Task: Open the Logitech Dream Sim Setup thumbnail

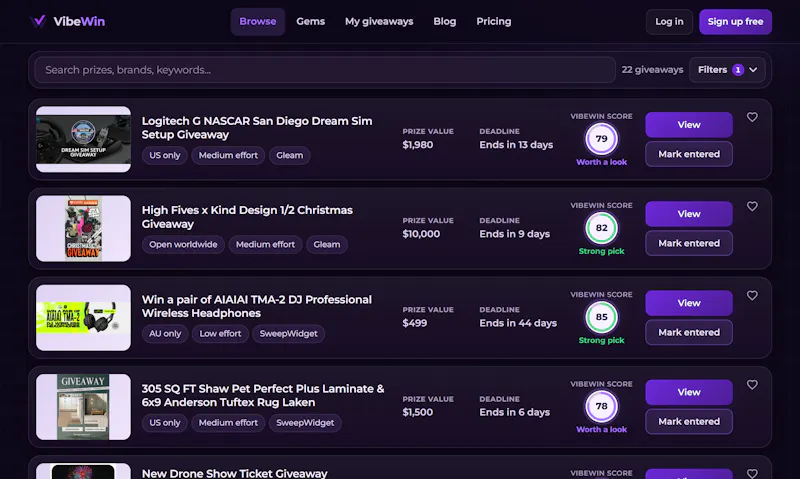Action: (x=83, y=139)
